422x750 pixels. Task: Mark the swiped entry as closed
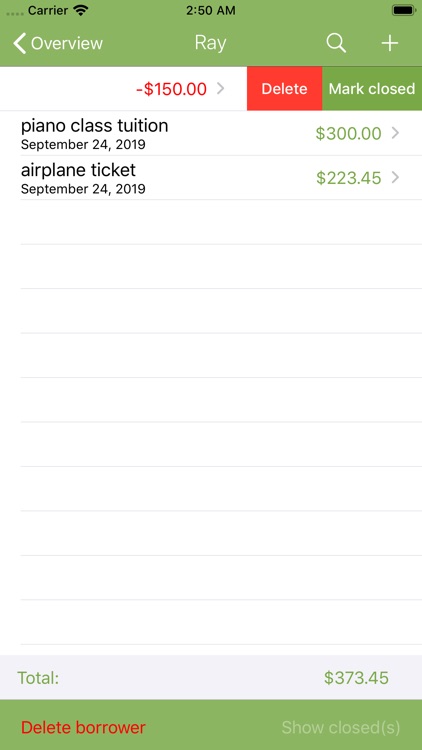tap(372, 88)
